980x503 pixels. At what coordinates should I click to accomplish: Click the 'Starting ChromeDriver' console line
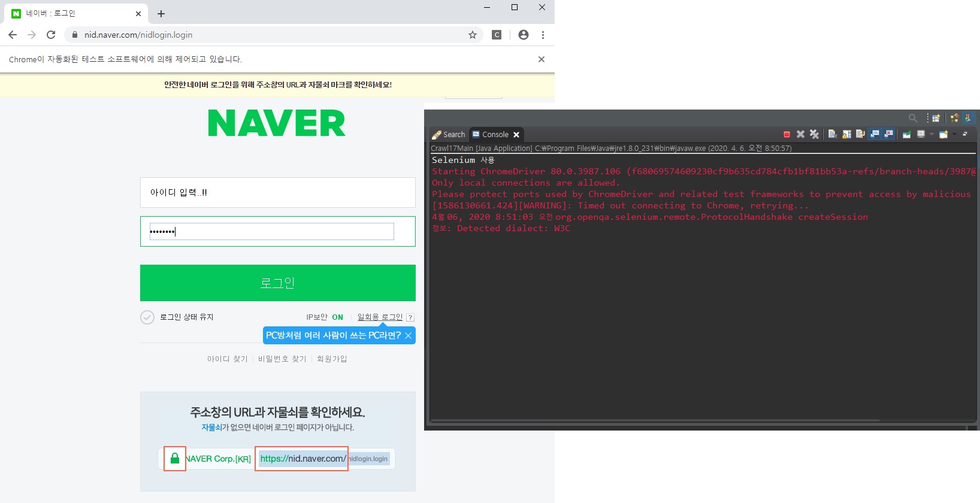coord(704,171)
